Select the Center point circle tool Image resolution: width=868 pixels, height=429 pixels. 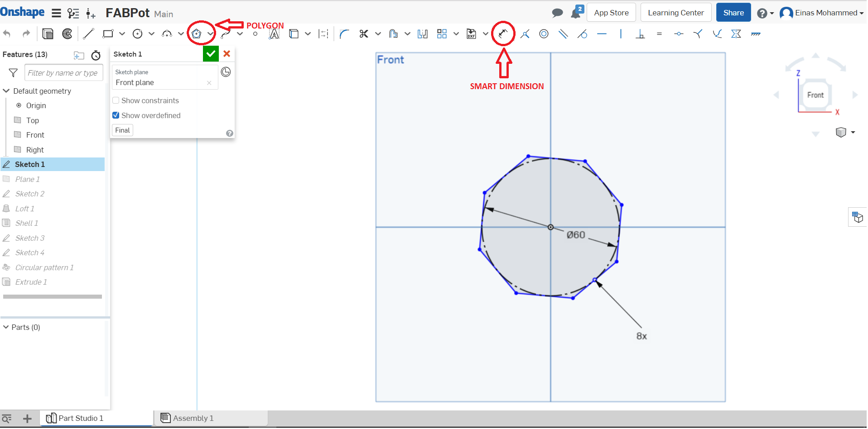[138, 33]
